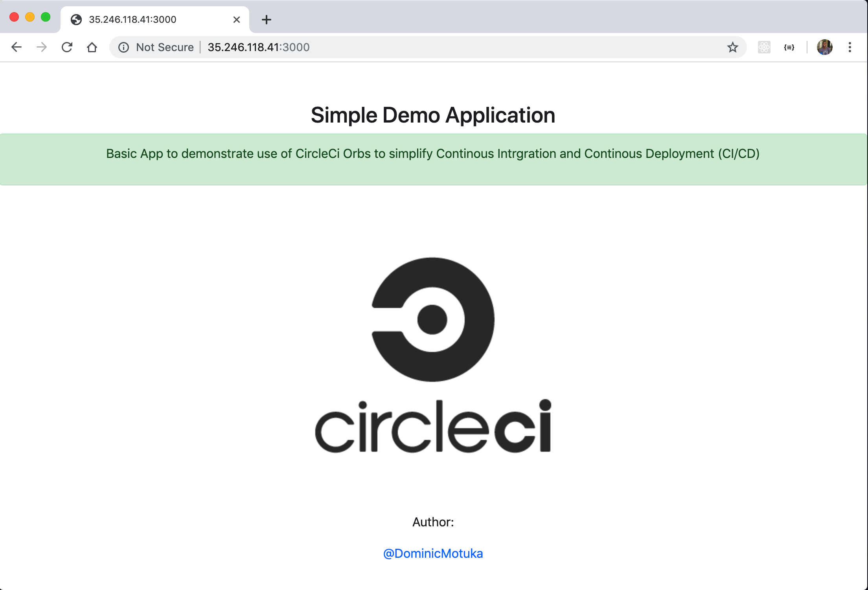Close the window with red button

14,17
